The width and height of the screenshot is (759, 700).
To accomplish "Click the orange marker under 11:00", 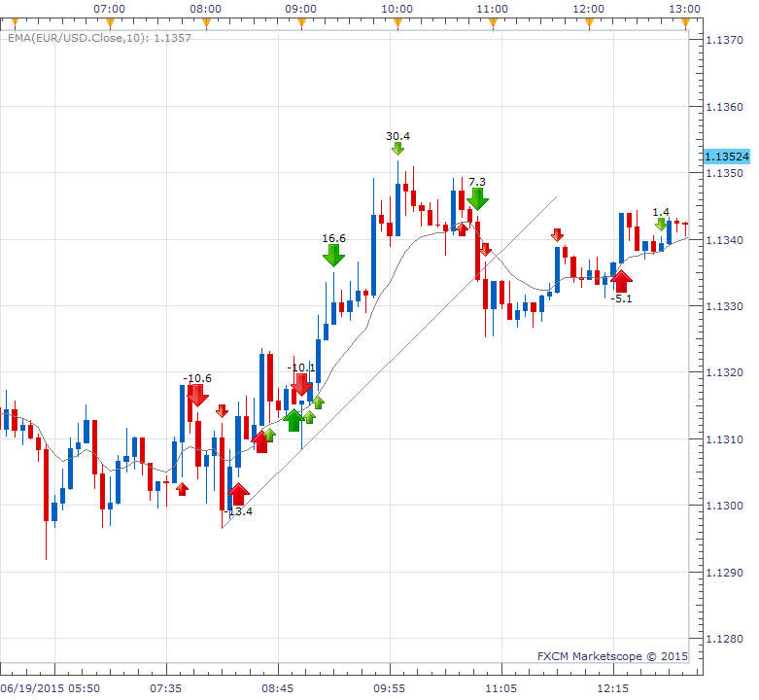I will pos(494,22).
